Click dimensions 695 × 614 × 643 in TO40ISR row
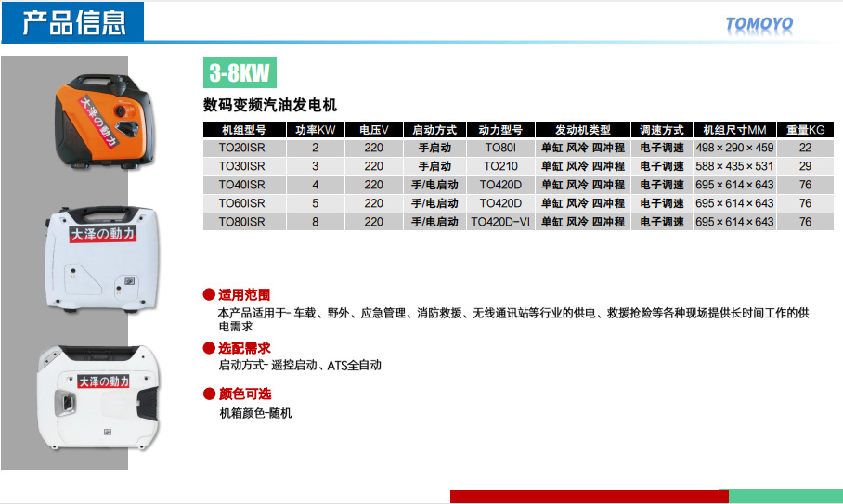843x504 pixels. 734,185
